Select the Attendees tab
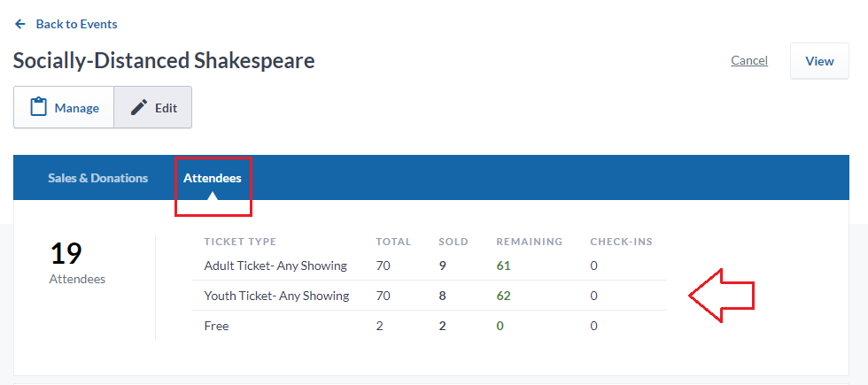Viewport: 868px width, 385px height. click(x=213, y=178)
